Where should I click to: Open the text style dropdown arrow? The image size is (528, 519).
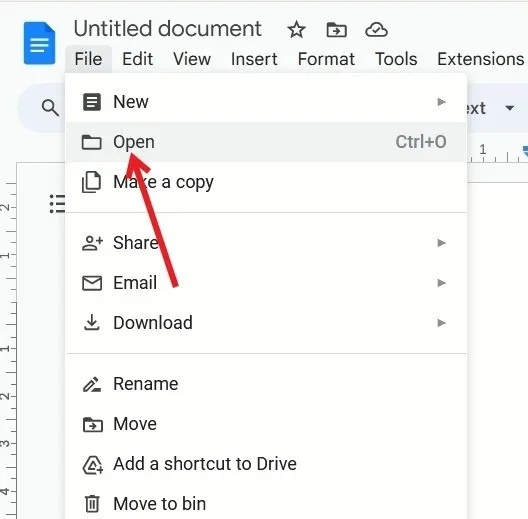pos(510,108)
